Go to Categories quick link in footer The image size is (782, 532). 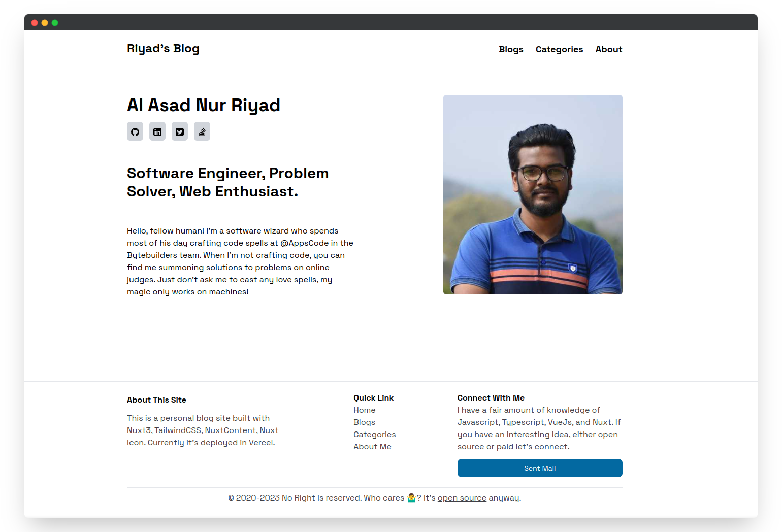374,435
